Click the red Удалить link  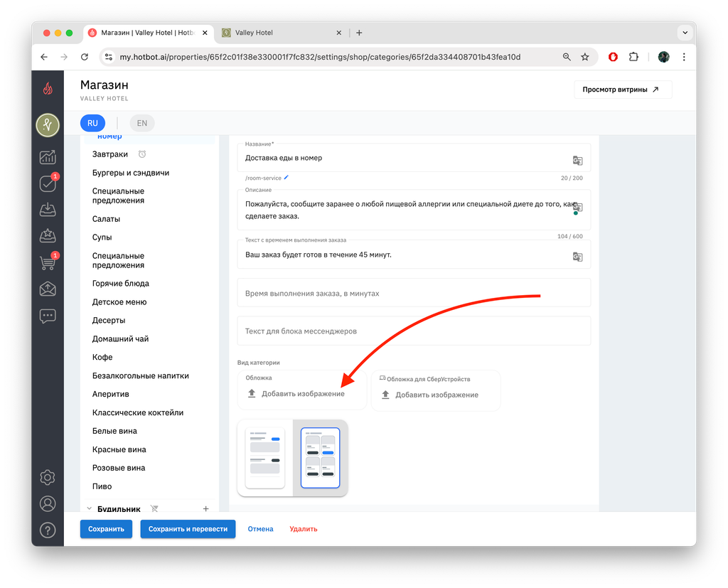[304, 529]
